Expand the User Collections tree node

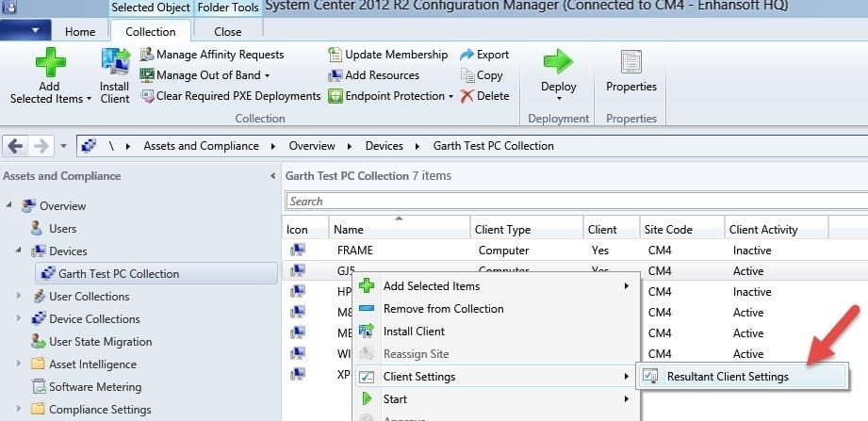tap(19, 296)
